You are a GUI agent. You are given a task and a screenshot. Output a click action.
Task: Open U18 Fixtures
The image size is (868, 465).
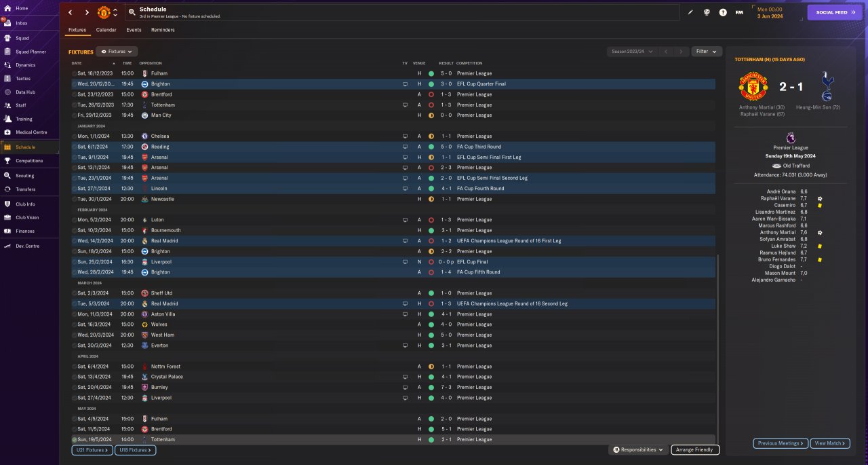click(x=135, y=450)
